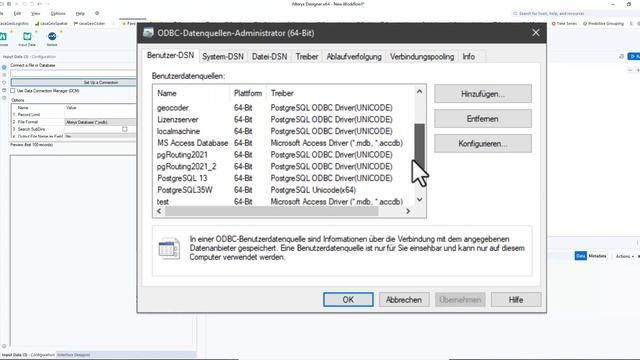Click the list's scroll up arrow
The image size is (640, 360).
tap(419, 91)
